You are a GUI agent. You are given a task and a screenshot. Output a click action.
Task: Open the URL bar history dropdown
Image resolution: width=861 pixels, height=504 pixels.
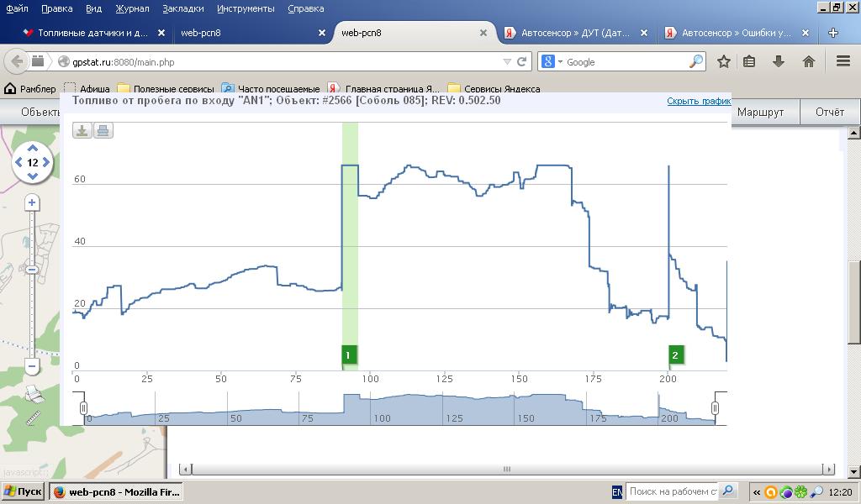pyautogui.click(x=507, y=61)
